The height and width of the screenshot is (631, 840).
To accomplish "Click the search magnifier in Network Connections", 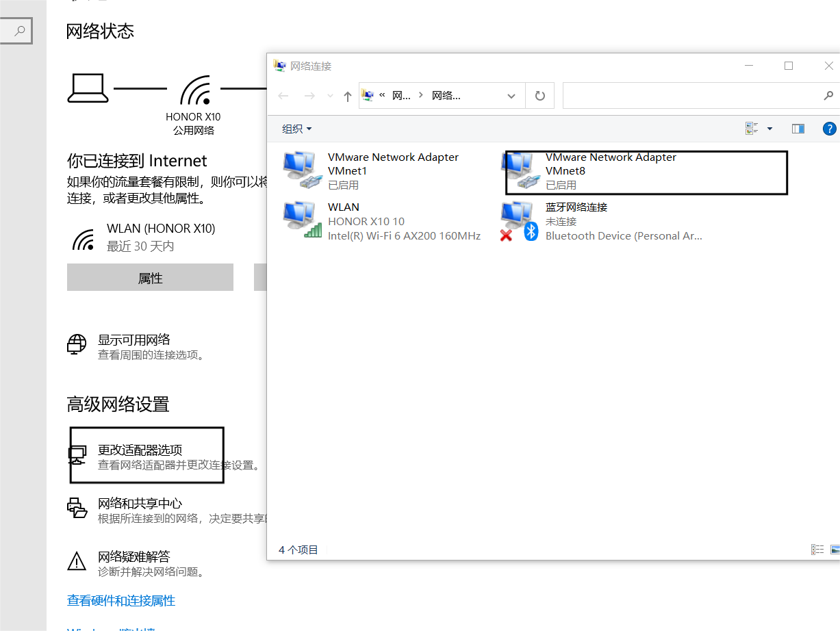I will click(828, 96).
